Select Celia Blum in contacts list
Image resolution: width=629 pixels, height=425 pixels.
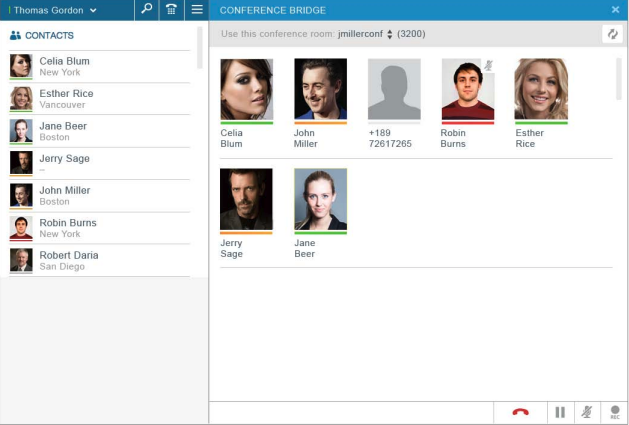99,66
